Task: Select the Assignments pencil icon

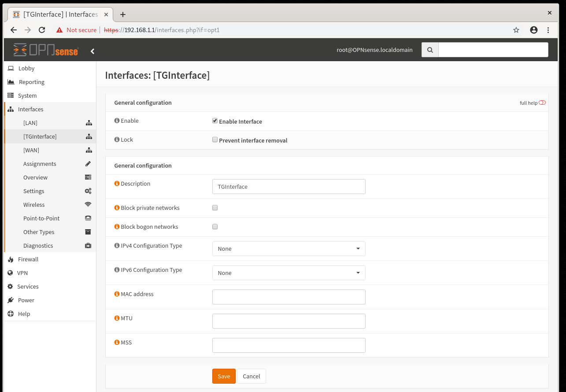Action: point(88,164)
